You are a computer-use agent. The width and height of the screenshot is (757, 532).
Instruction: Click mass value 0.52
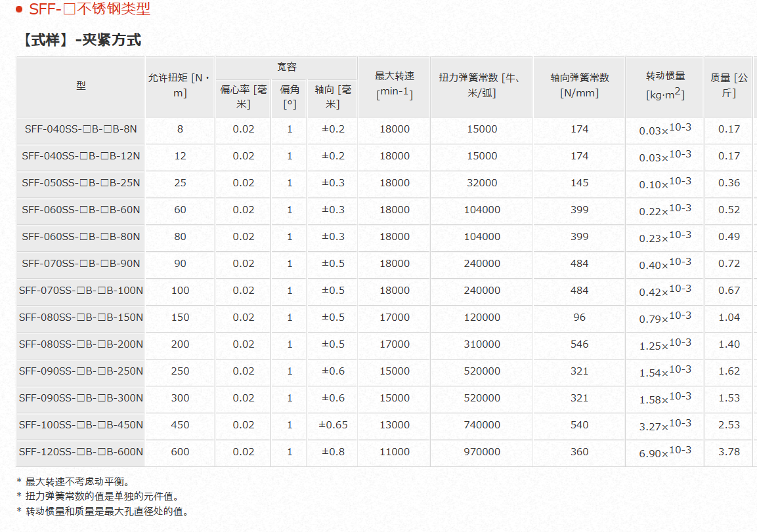point(729,210)
